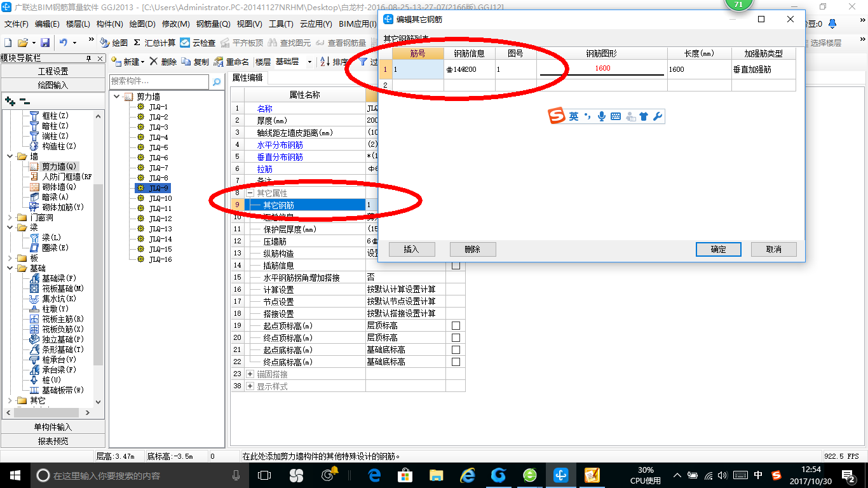Open the 报表预览 navigation section
Screen dimensions: 868x488
point(53,440)
